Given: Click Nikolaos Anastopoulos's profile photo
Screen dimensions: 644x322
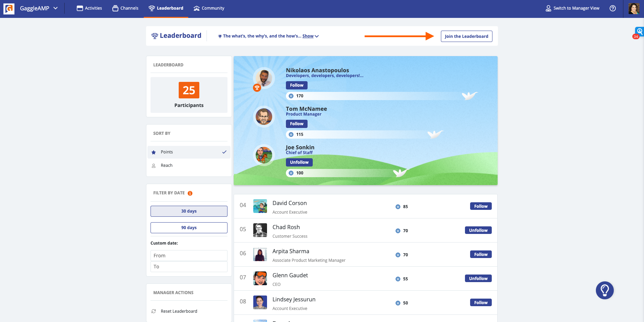Looking at the screenshot, I should click(x=264, y=78).
